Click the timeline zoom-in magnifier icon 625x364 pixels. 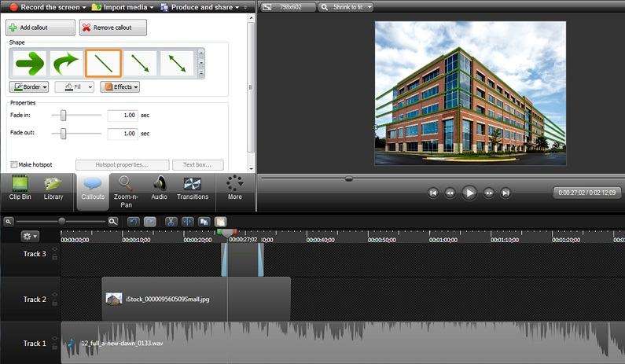click(113, 222)
